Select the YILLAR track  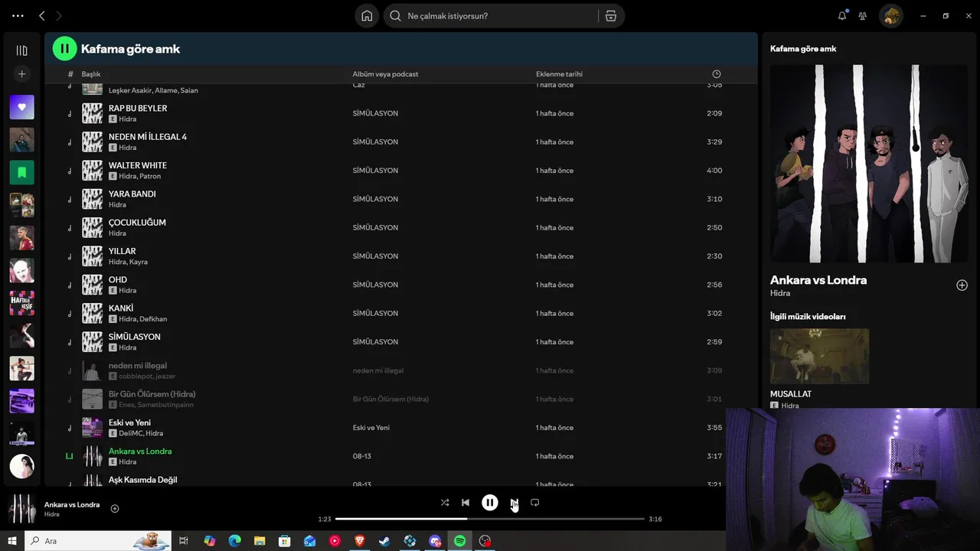[x=122, y=251]
